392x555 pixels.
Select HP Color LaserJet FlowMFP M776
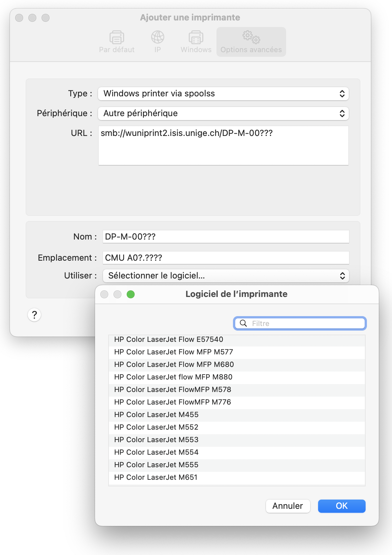(237, 403)
